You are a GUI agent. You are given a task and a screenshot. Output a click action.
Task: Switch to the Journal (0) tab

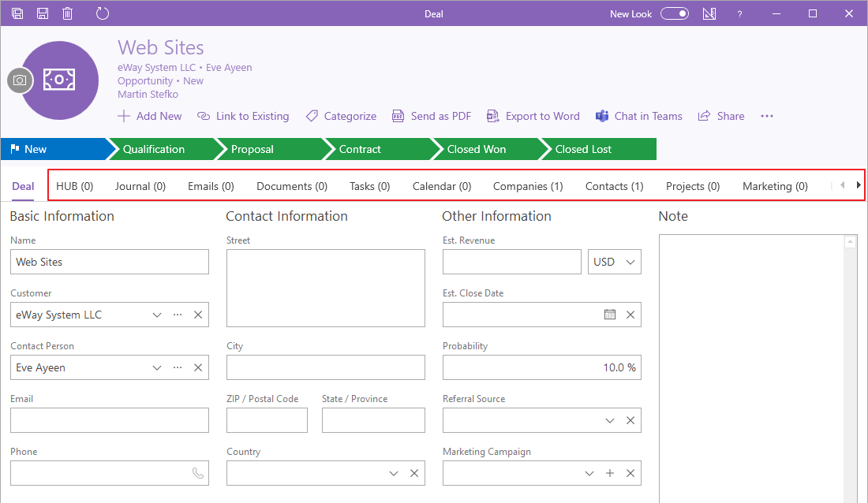tap(140, 187)
